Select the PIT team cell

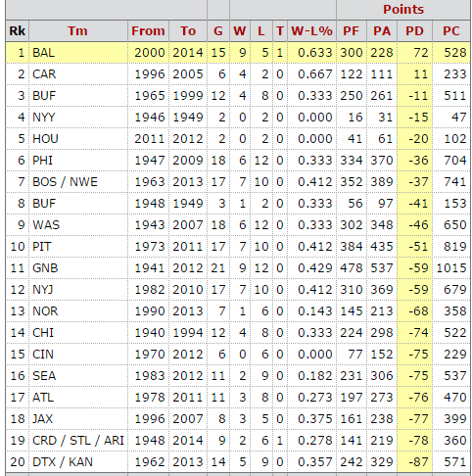pyautogui.click(x=78, y=247)
